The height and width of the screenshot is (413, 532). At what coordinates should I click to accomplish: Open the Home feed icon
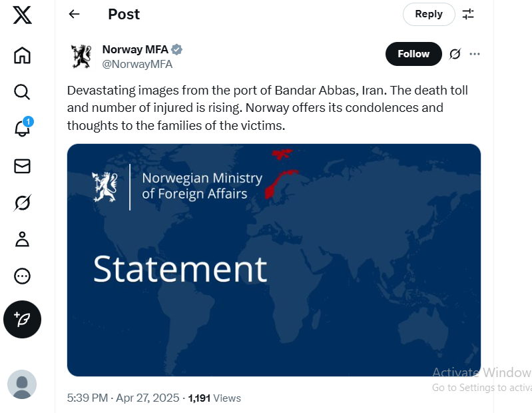pos(22,55)
